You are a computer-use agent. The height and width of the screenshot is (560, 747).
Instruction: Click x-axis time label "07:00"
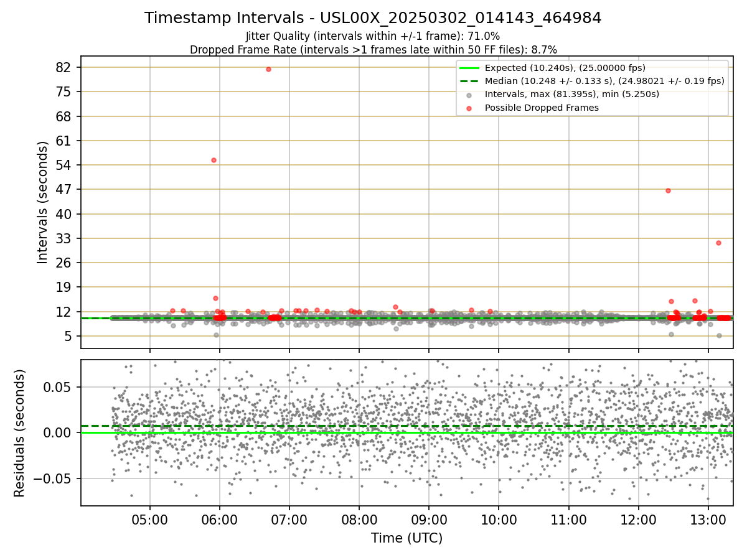coord(289,520)
